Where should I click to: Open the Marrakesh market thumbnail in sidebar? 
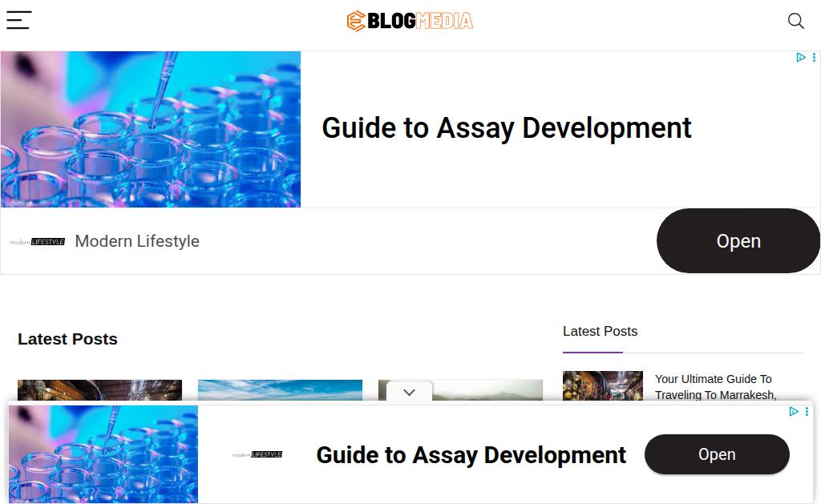602,385
